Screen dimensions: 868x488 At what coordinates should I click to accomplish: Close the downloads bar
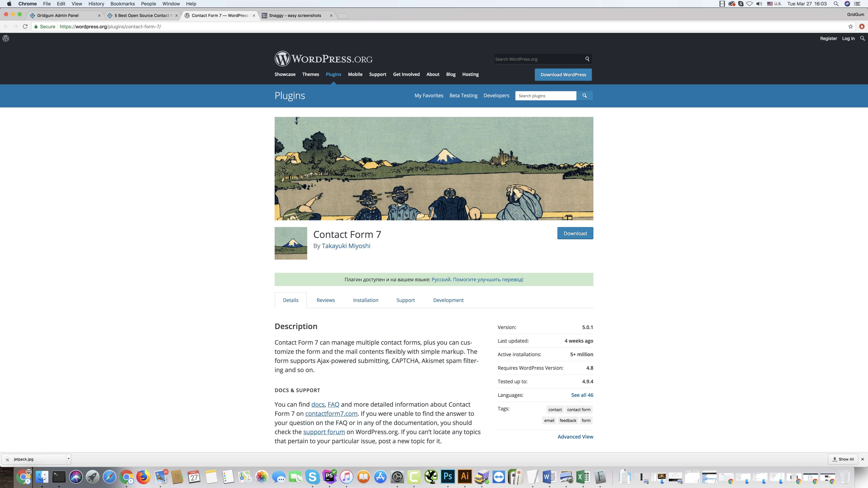pyautogui.click(x=863, y=459)
